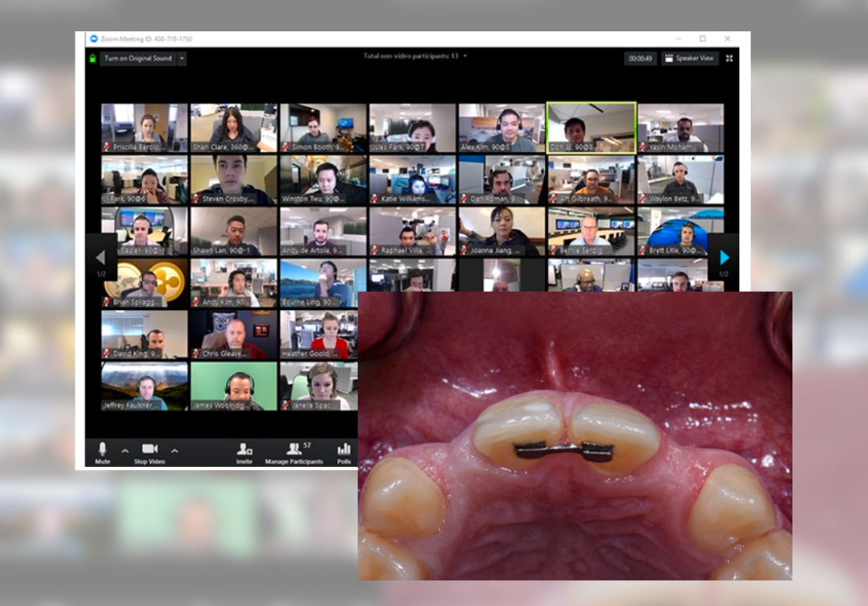This screenshot has width=868, height=606.
Task: Go to next page of participants
Action: point(724,257)
